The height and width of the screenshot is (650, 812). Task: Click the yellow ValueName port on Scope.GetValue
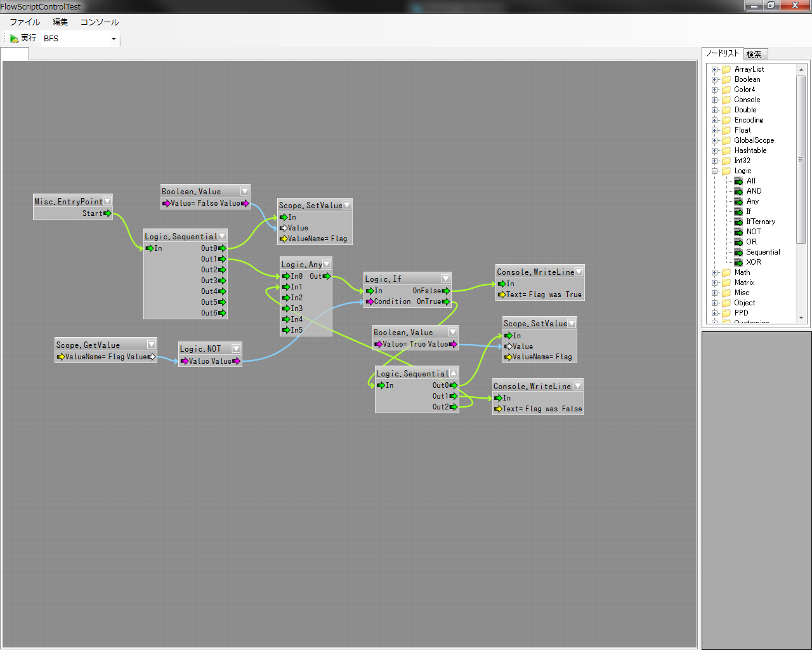[x=61, y=357]
